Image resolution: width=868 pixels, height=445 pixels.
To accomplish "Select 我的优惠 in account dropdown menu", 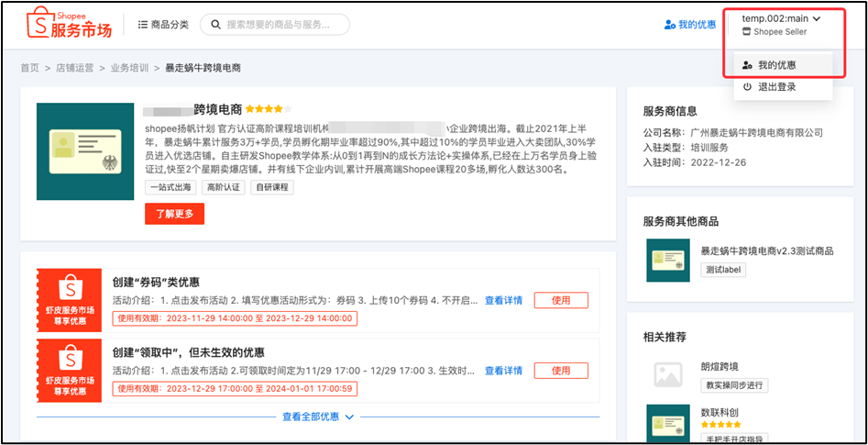I will (x=783, y=65).
